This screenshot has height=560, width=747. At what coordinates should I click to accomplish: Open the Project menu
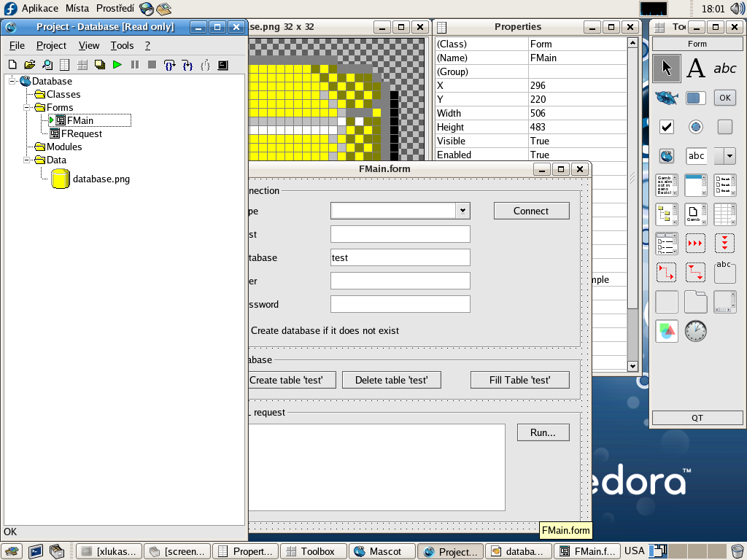[51, 45]
